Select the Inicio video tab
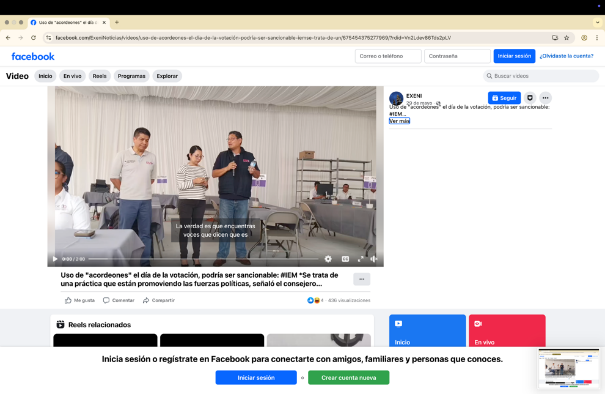The width and height of the screenshot is (605, 394). coord(45,76)
